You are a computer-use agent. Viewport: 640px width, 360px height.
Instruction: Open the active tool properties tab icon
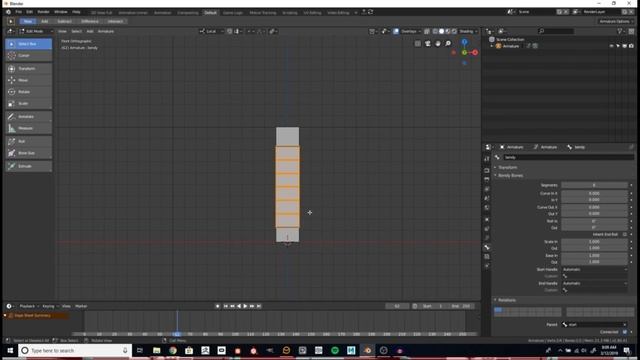pyautogui.click(x=487, y=159)
